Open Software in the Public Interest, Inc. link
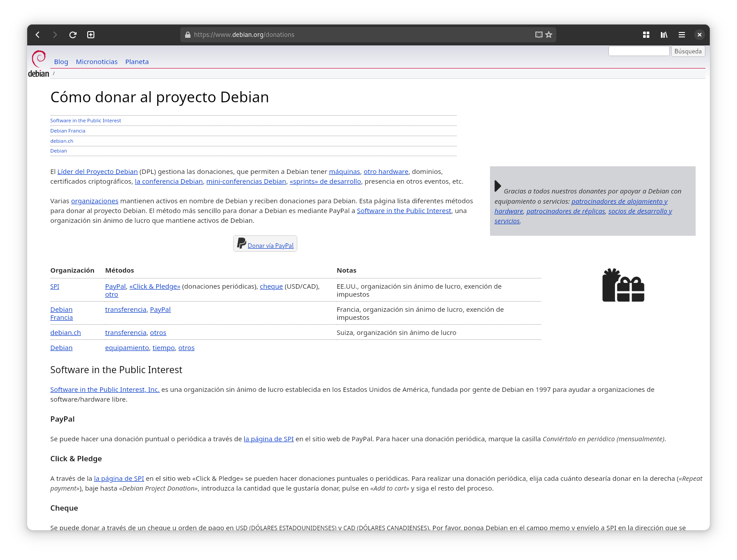This screenshot has height=560, width=737. [105, 390]
